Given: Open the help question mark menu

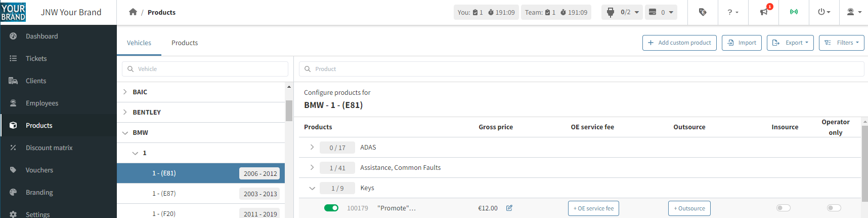Looking at the screenshot, I should (733, 12).
